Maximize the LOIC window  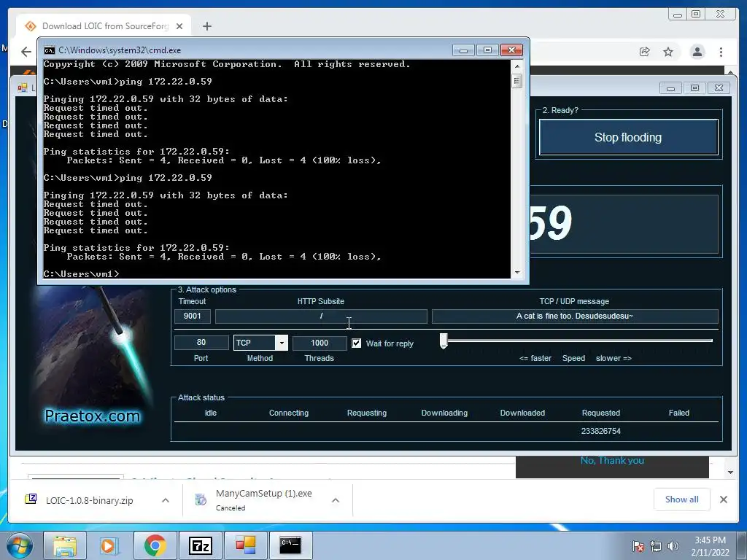(x=694, y=88)
